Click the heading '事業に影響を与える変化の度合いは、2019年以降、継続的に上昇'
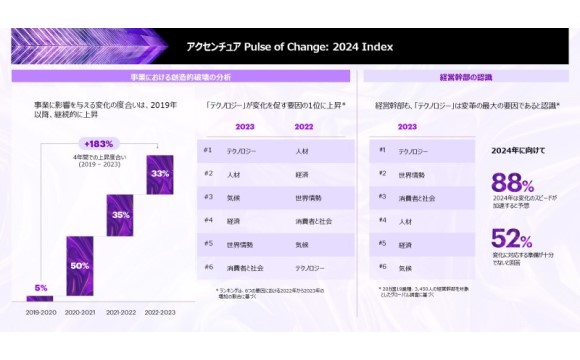Image resolution: width=580 pixels, height=360 pixels. point(106,110)
